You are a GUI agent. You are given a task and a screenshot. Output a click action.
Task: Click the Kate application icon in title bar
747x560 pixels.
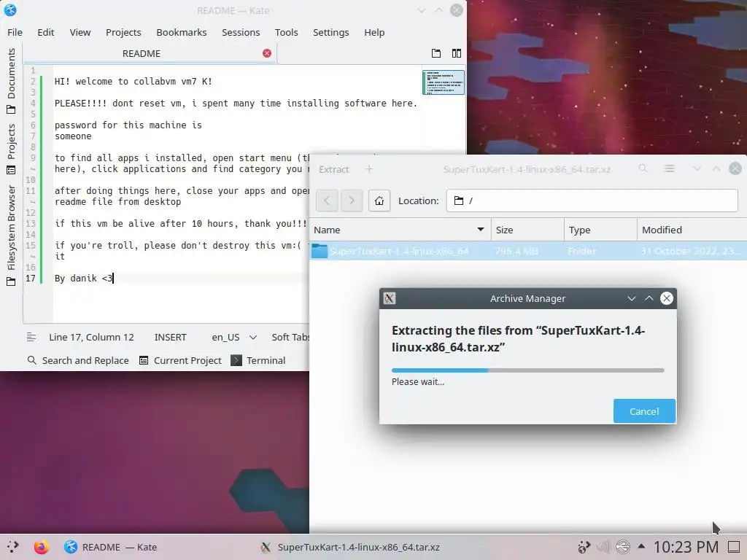(x=10, y=10)
